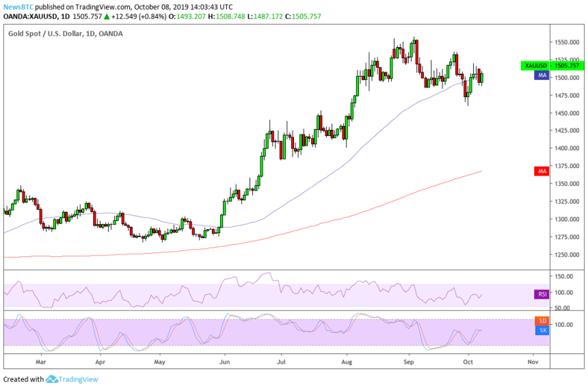This screenshot has width=588, height=389.
Task: Click the 1350.000 price axis value
Action: tap(567, 183)
